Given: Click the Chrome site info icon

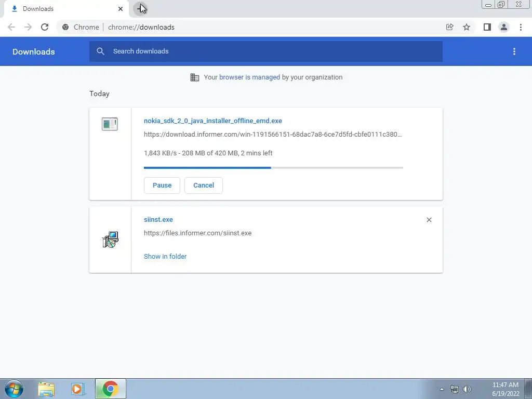Looking at the screenshot, I should coord(65,27).
